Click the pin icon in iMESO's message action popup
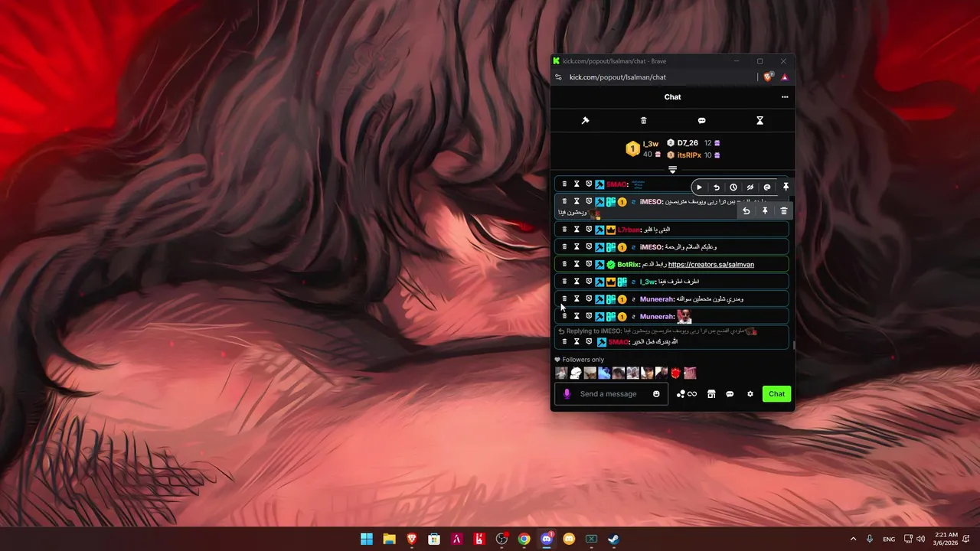Viewport: 980px width, 551px height. coord(765,211)
